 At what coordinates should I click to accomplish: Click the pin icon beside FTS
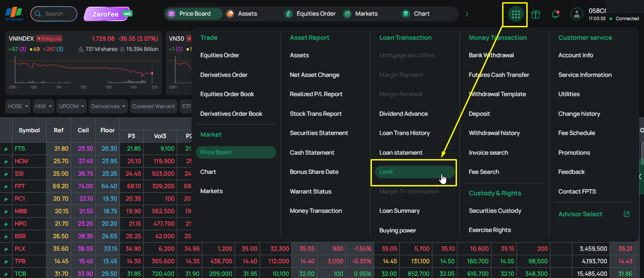[x=6, y=149]
